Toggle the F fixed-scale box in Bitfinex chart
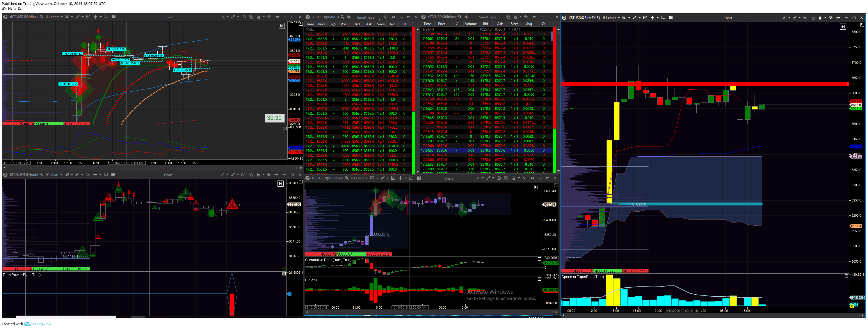This screenshot has height=329, width=868. point(301,24)
